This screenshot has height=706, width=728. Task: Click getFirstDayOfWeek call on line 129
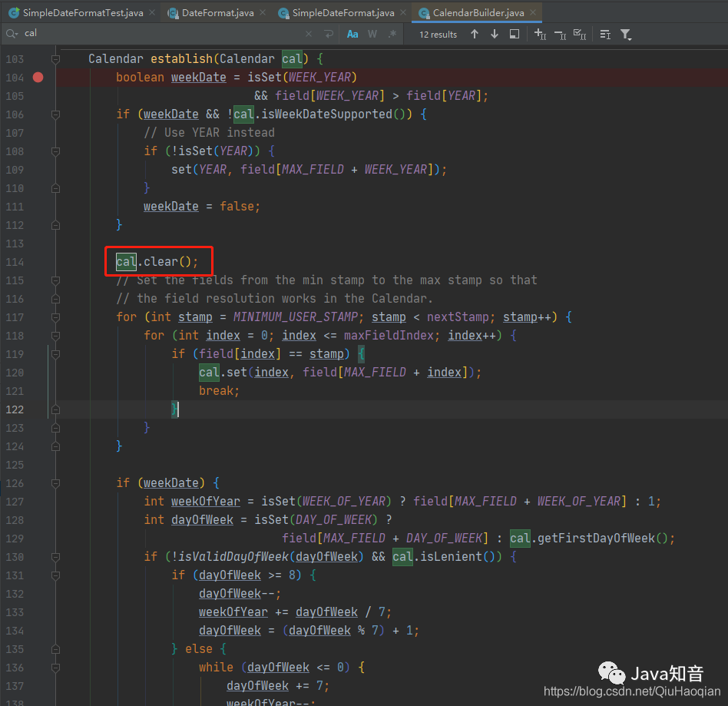(596, 539)
